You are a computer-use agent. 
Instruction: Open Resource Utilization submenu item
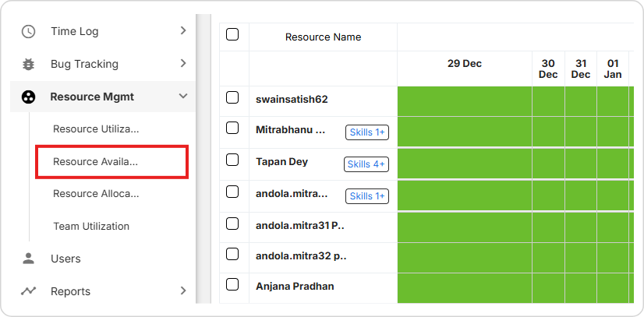96,129
